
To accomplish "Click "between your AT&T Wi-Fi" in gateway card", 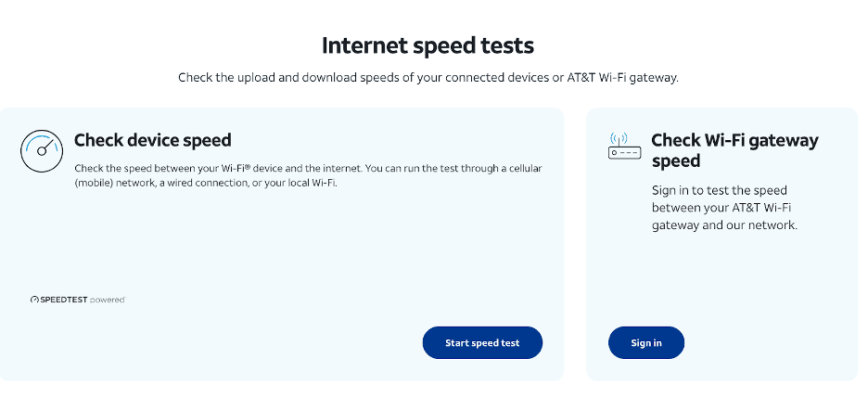I will [x=720, y=208].
